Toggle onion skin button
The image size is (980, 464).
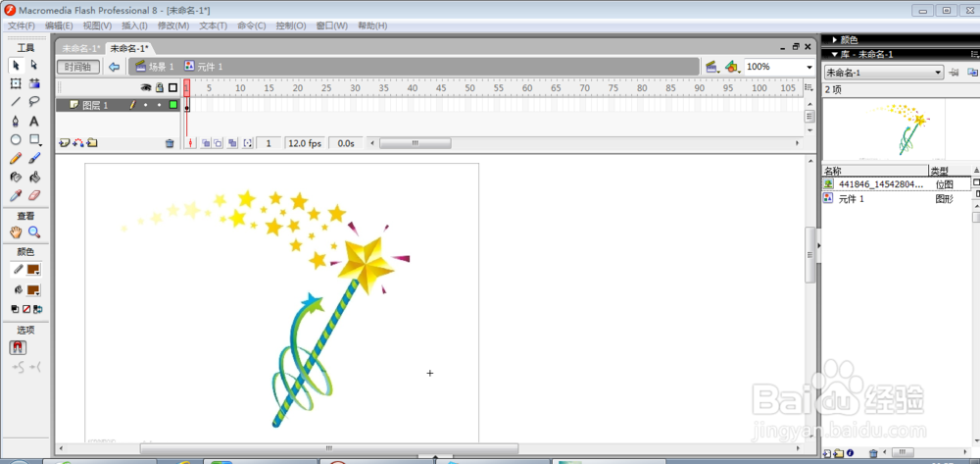205,143
